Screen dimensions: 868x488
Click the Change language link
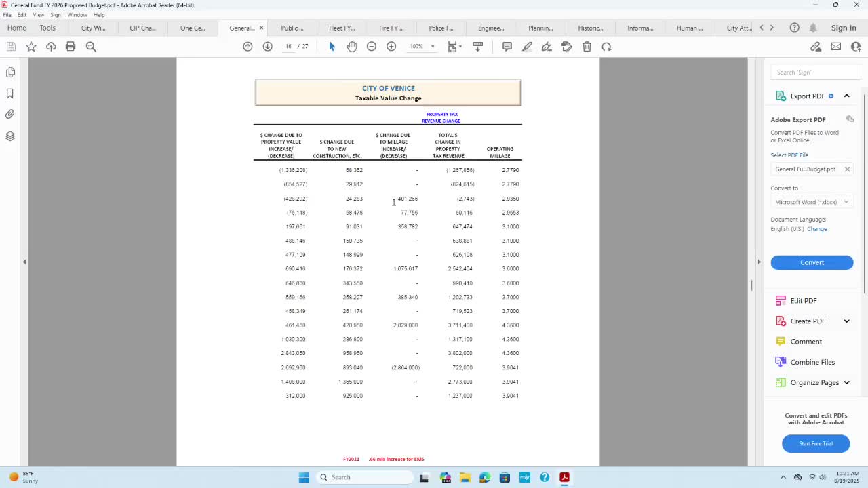pos(816,229)
